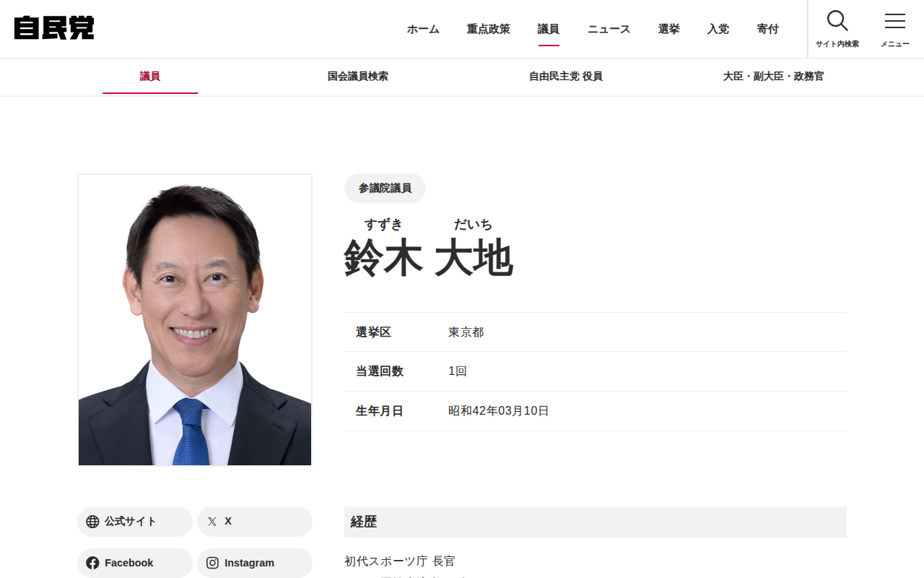Open 重点政策 navigation item
Screen dimensions: 924x578
(489, 29)
